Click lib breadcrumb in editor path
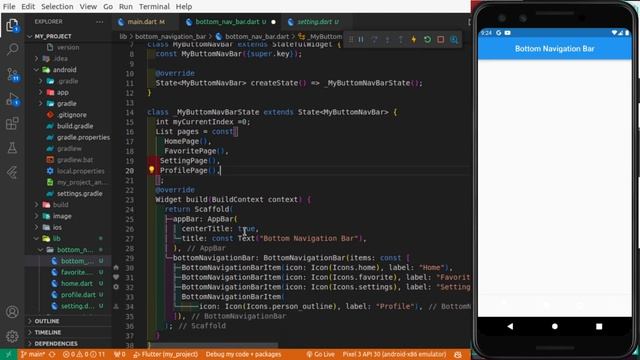The width and height of the screenshot is (640, 360). click(x=123, y=36)
